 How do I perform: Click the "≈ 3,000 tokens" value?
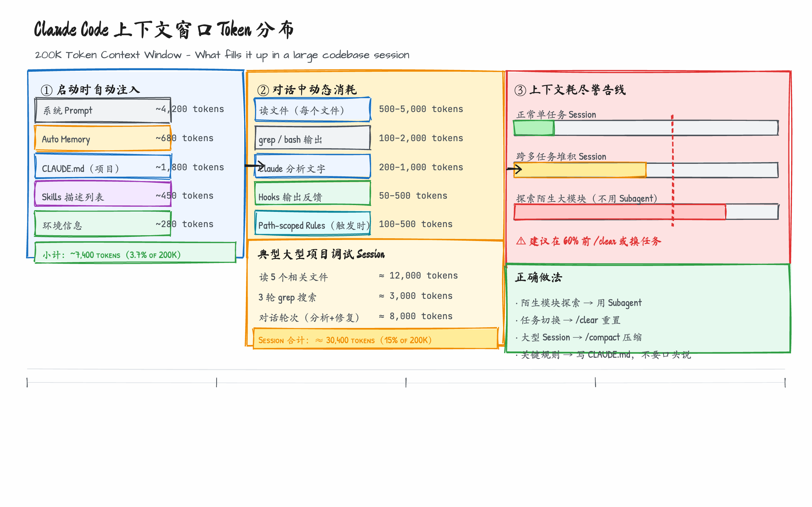click(415, 296)
